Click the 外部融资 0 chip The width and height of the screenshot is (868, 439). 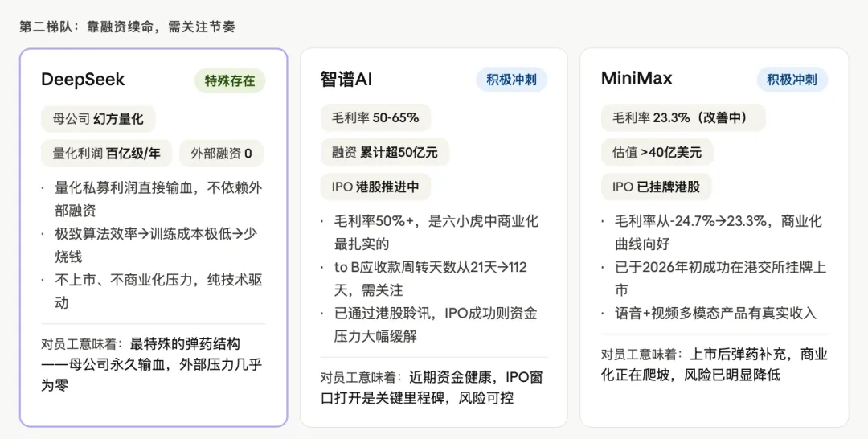pyautogui.click(x=221, y=153)
